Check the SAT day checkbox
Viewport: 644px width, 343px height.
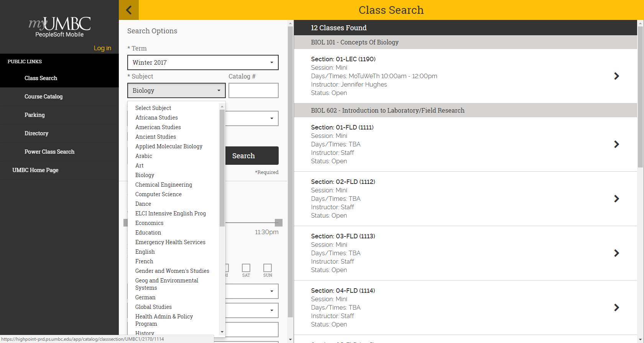(x=246, y=268)
